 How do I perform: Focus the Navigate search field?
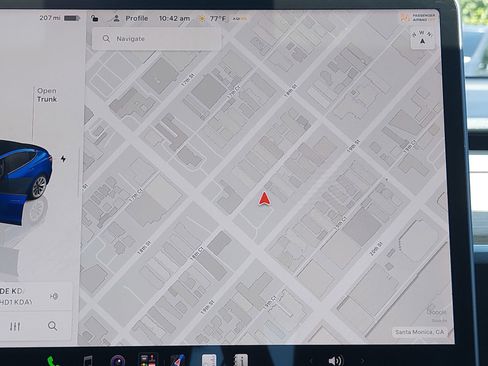[156, 39]
